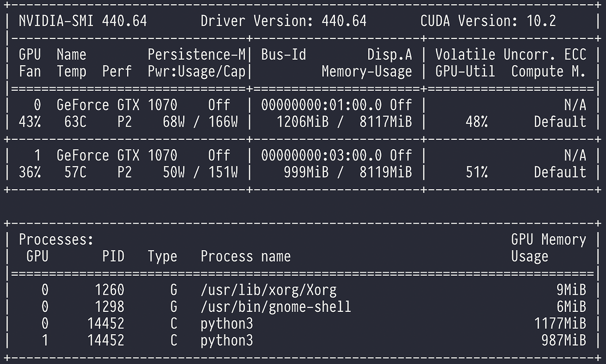Click the Type column header
606x364 pixels.
162,257
